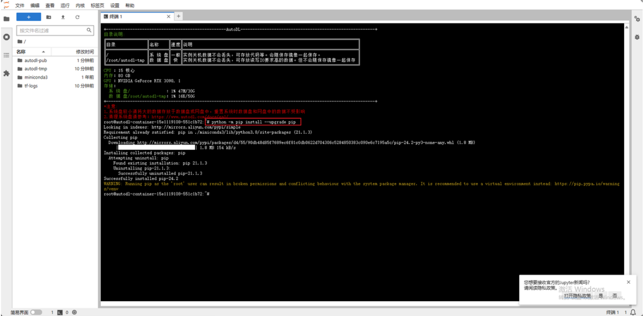Screen dimensions: 644x316
Task: Click the blue new launcher plus button
Action: tap(29, 17)
